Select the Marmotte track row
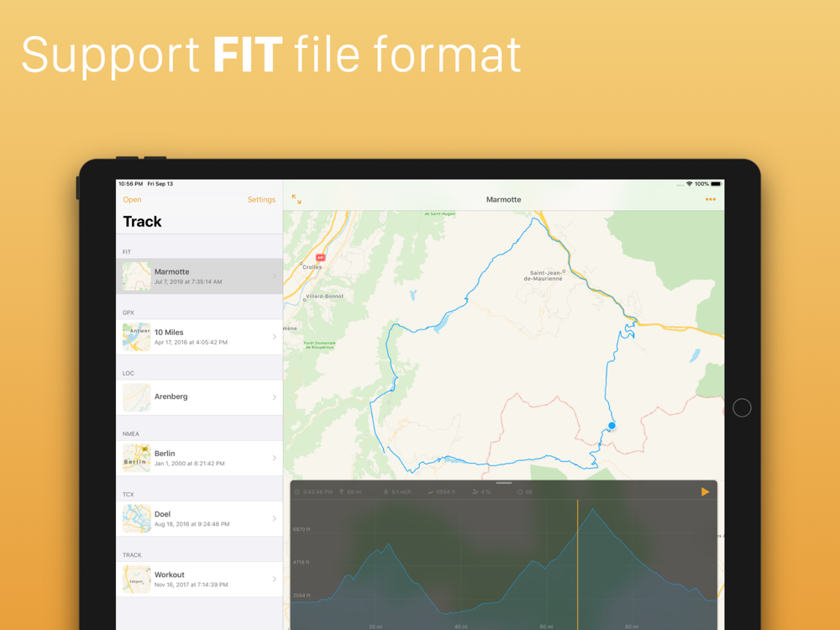This screenshot has width=840, height=630. tap(199, 276)
